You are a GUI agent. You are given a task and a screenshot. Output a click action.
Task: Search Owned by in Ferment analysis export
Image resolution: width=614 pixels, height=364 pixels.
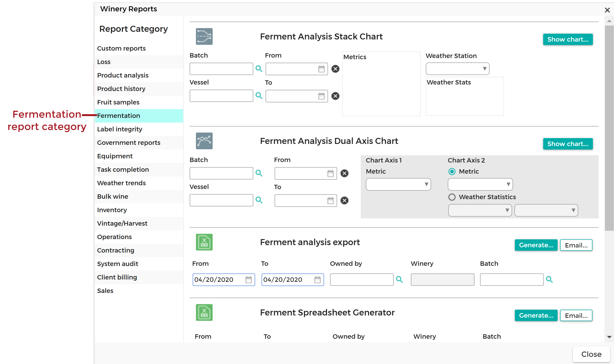400,279
